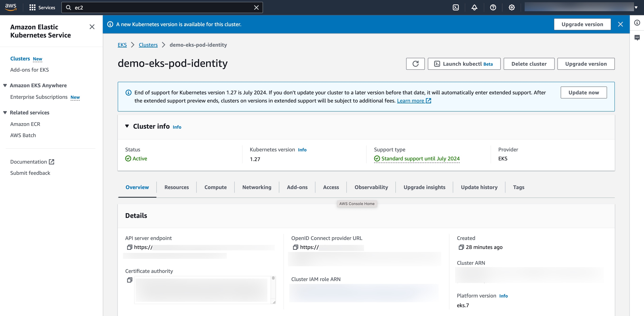Switch to the Resources tab
The height and width of the screenshot is (316, 644).
point(176,187)
